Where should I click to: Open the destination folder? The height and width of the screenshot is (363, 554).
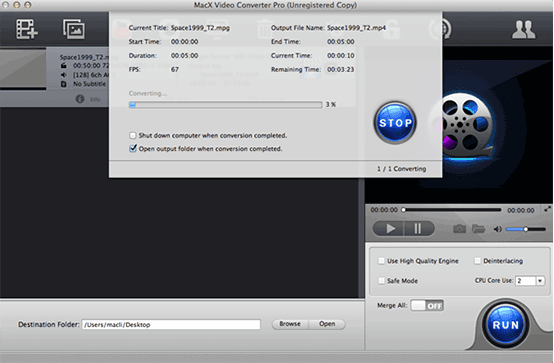(327, 324)
